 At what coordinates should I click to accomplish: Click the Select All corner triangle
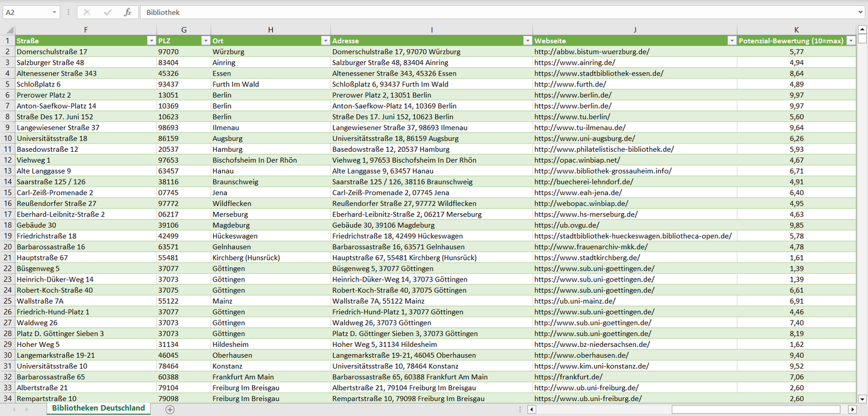point(9,29)
